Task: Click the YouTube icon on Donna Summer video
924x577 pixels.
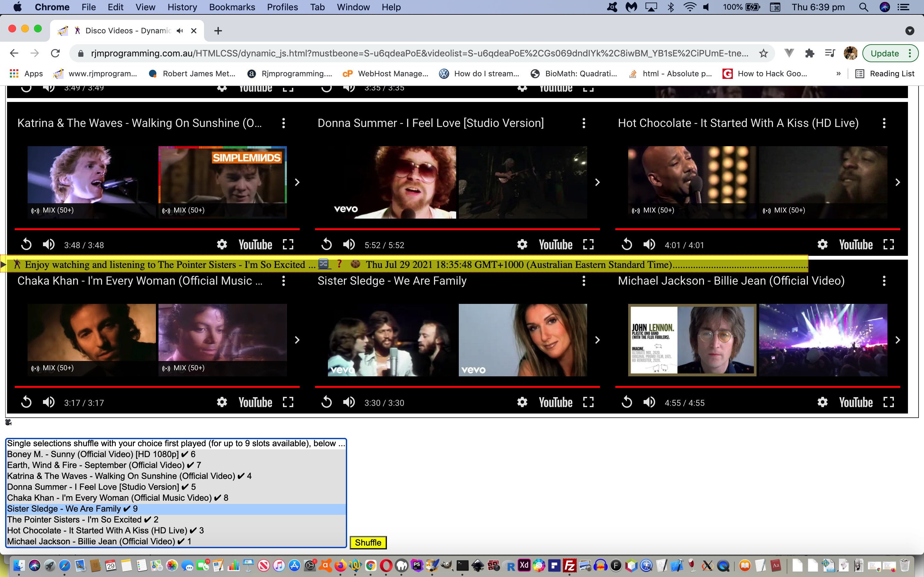Action: coord(555,244)
